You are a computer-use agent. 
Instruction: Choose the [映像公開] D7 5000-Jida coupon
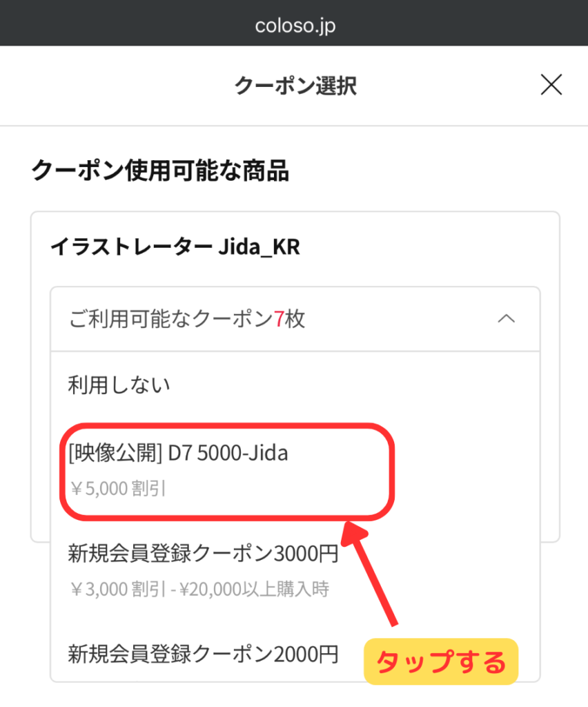pyautogui.click(x=178, y=454)
